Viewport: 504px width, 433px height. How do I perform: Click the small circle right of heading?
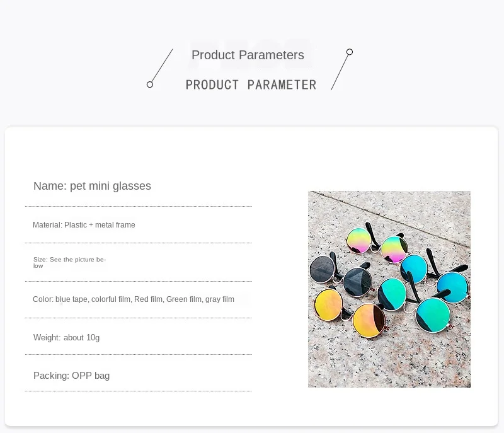point(350,52)
